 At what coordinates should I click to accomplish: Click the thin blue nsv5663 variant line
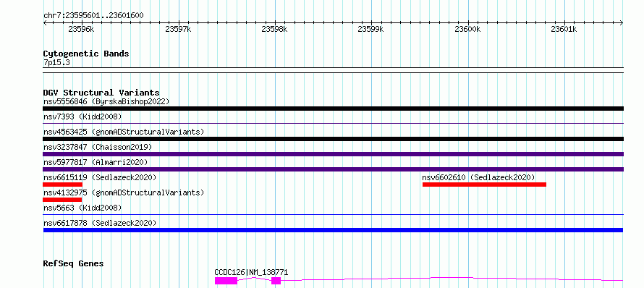point(333,214)
